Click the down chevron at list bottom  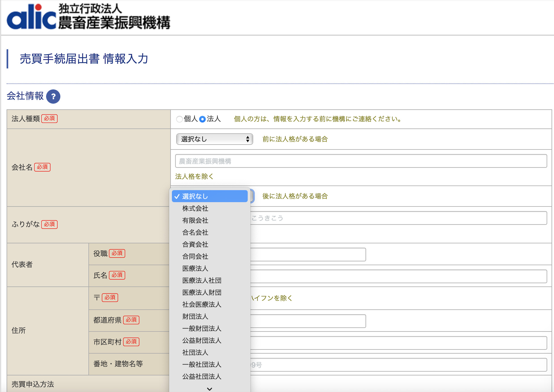(210, 389)
